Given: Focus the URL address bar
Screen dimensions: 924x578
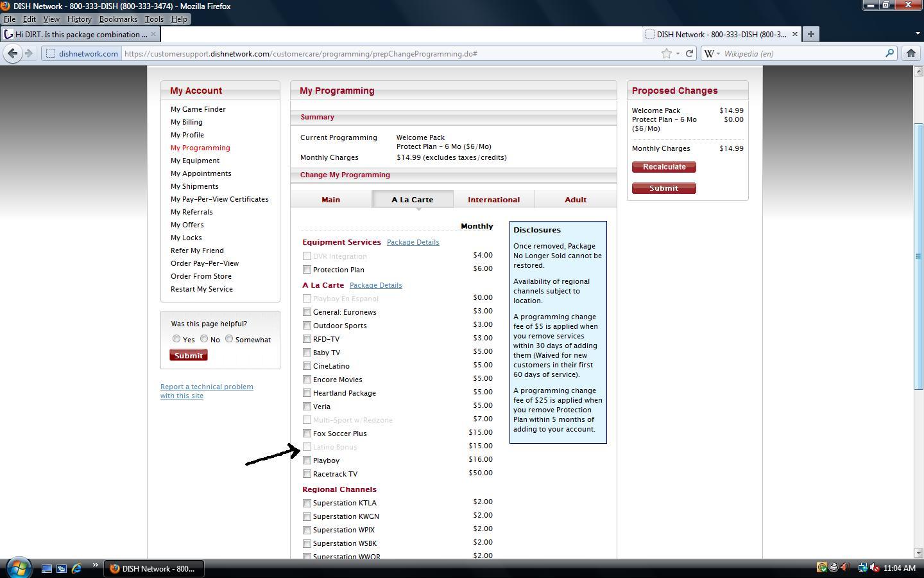Looking at the screenshot, I should (391, 54).
